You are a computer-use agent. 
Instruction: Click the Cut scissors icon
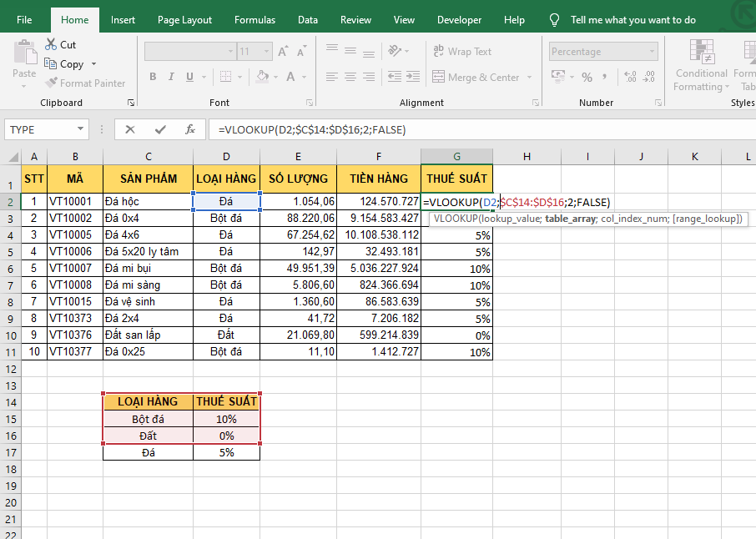50,45
